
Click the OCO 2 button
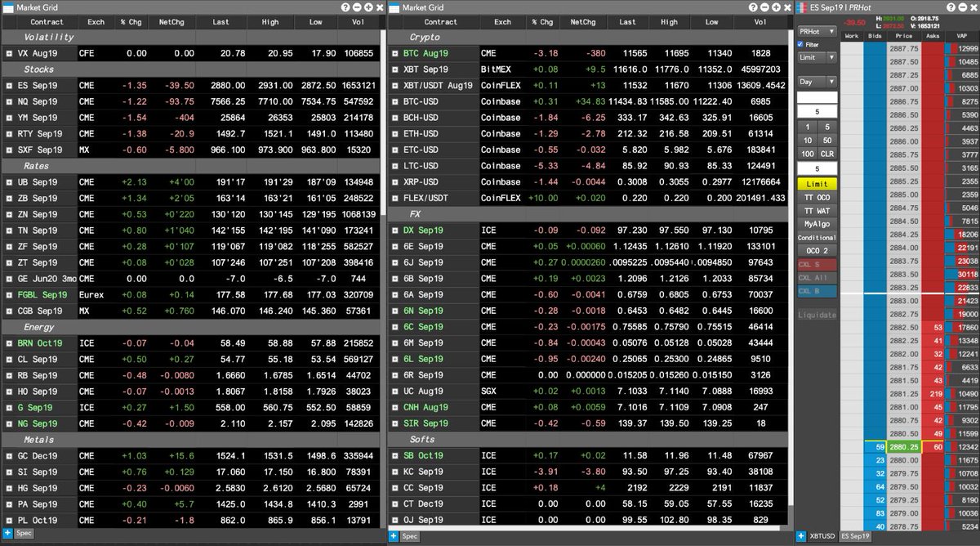pyautogui.click(x=817, y=250)
